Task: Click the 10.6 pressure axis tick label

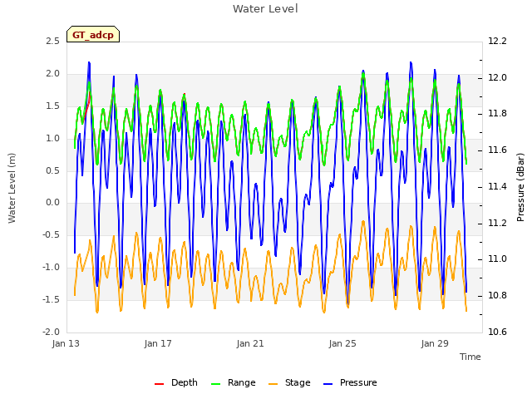Action: click(497, 332)
